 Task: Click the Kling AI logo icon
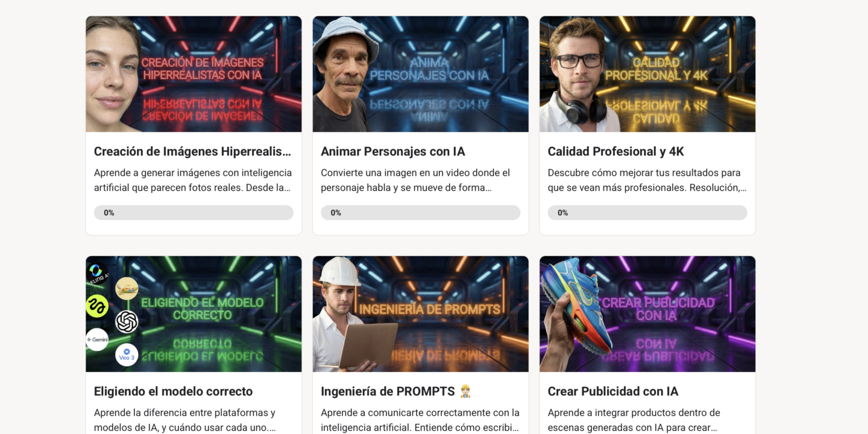[x=96, y=273]
